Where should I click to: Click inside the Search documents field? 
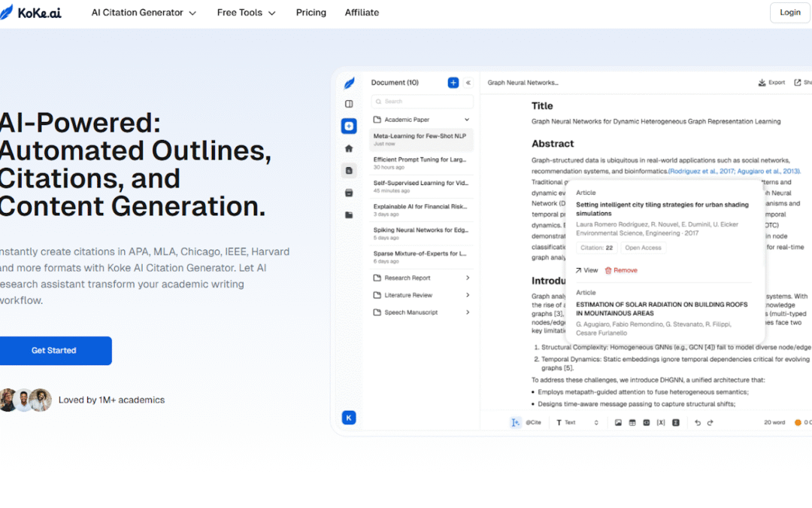(421, 101)
